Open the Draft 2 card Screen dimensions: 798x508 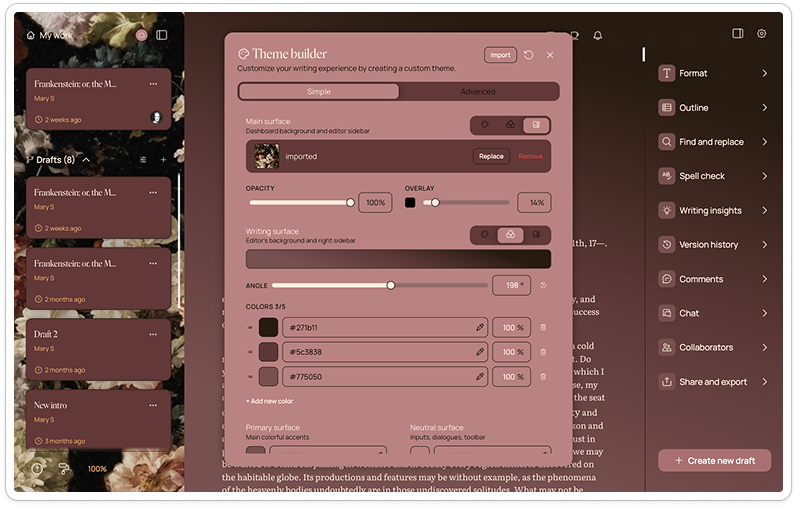[x=98, y=350]
